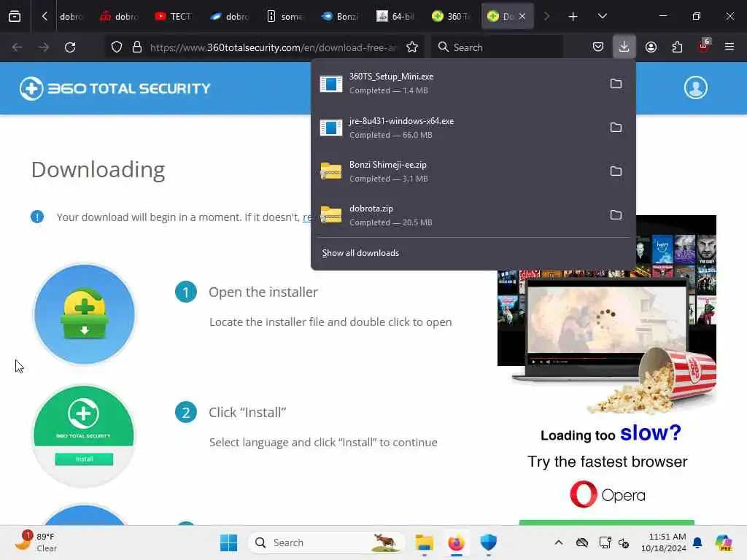Go back to the previous page
Screen dimensions: 747x560
(x=18, y=47)
